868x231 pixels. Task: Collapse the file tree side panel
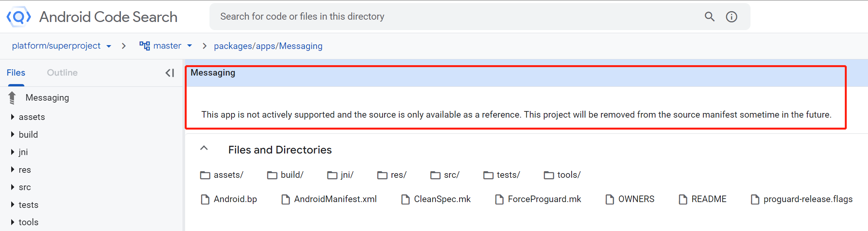tap(170, 73)
